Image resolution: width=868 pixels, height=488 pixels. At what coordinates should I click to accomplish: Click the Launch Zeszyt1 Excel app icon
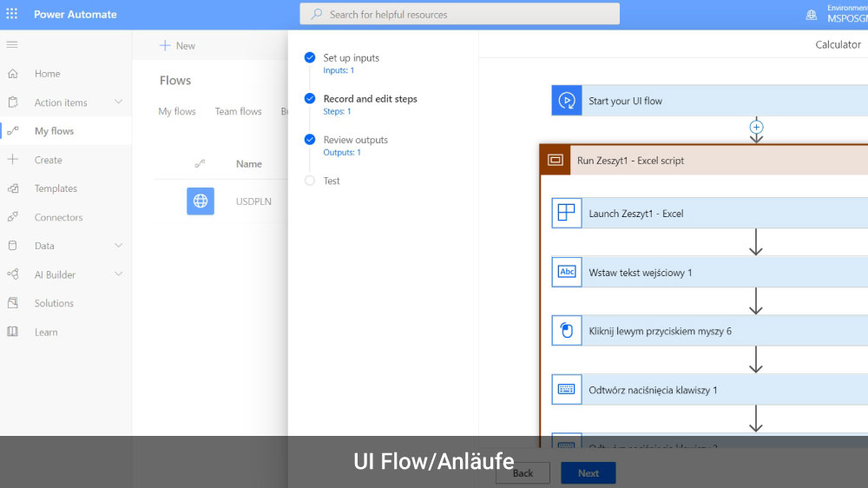[566, 213]
